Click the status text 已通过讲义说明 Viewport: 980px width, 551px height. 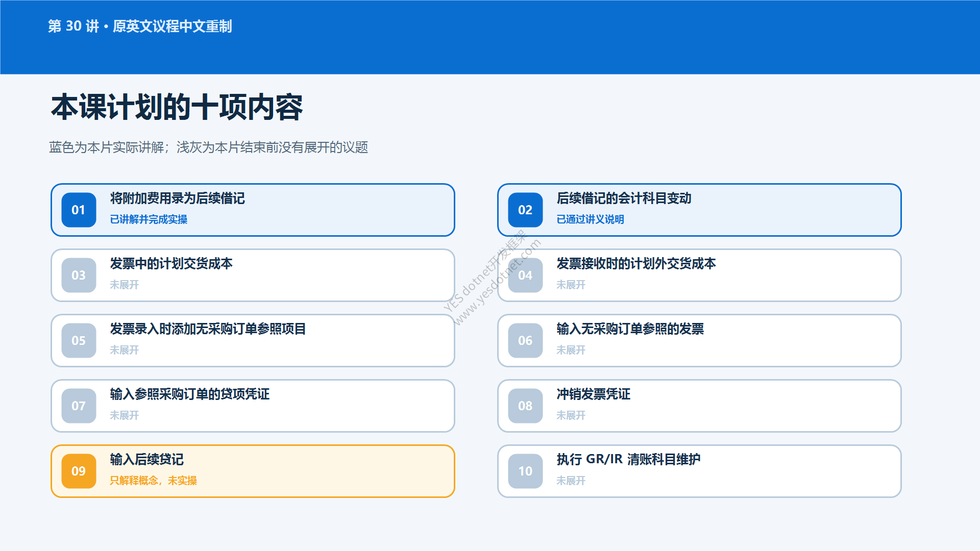[590, 219]
